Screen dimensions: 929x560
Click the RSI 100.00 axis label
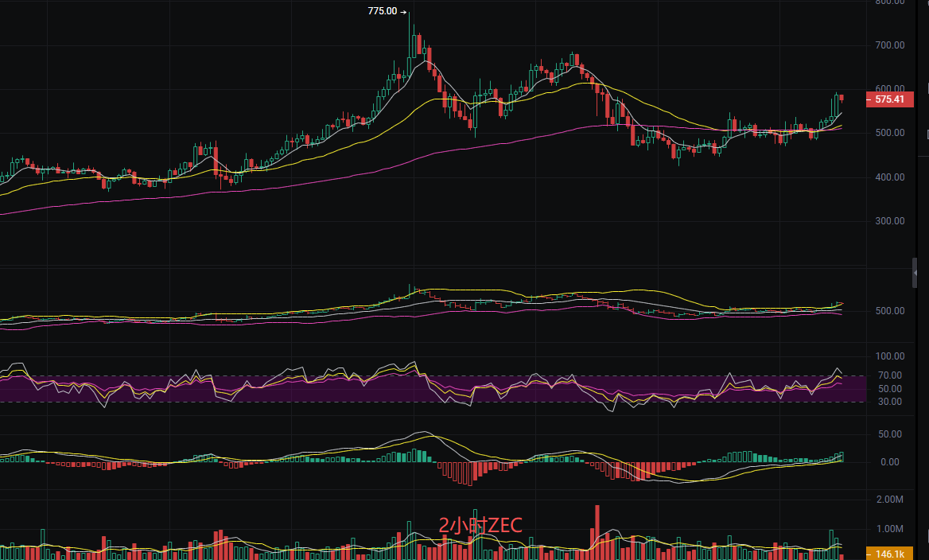888,356
